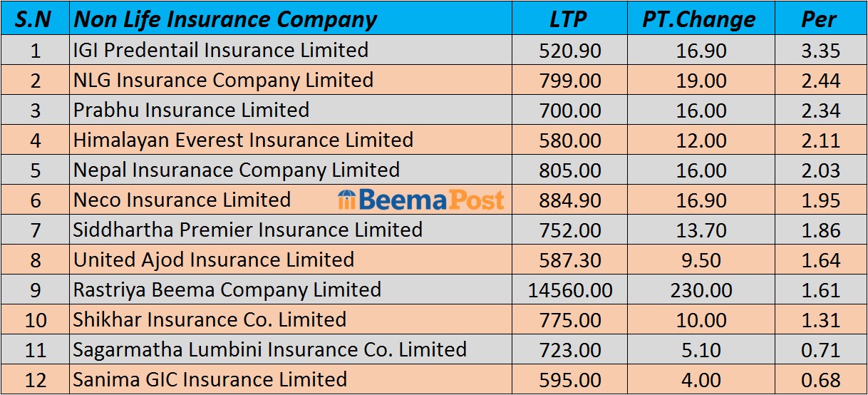Click the S.N column header
Viewport: 868px width, 395px height.
33,19
